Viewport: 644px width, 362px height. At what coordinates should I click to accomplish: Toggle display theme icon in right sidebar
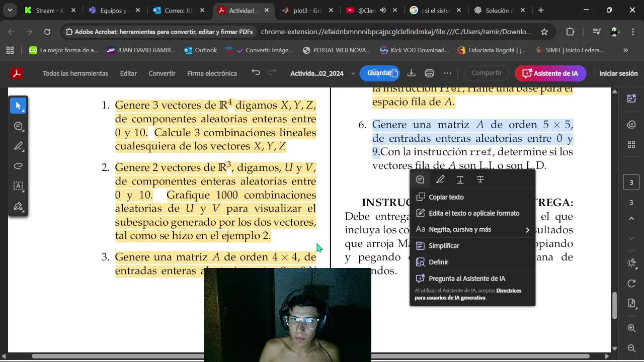coord(631,263)
